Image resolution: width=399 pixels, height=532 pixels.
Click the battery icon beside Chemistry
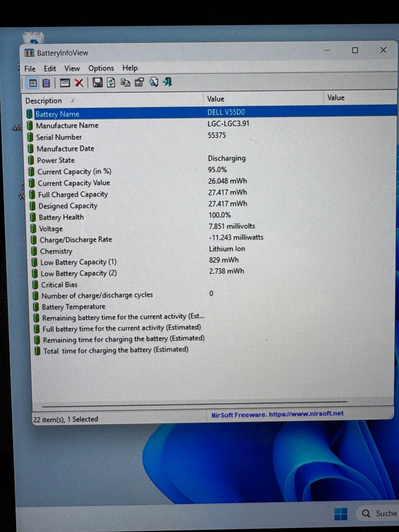34,251
